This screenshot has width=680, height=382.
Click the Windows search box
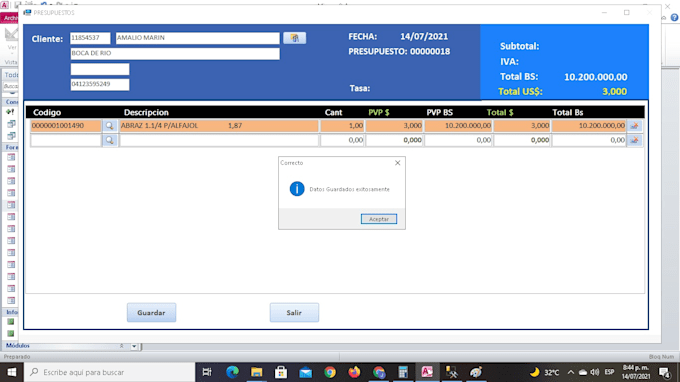[109, 372]
